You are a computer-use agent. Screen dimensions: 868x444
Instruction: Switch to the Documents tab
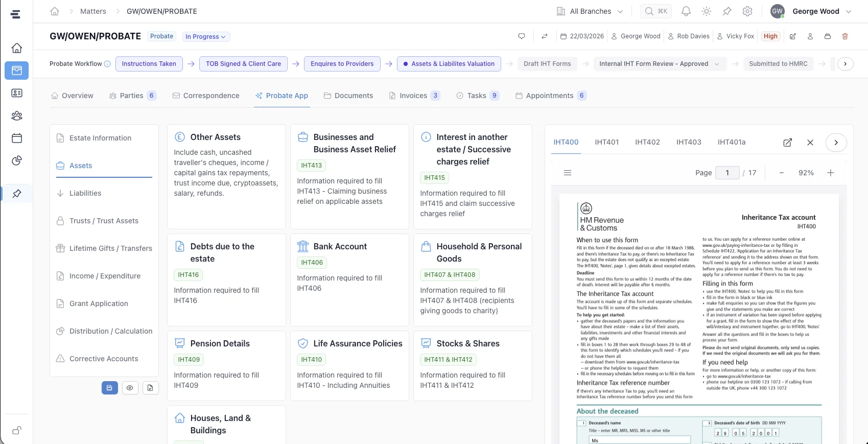(x=348, y=96)
